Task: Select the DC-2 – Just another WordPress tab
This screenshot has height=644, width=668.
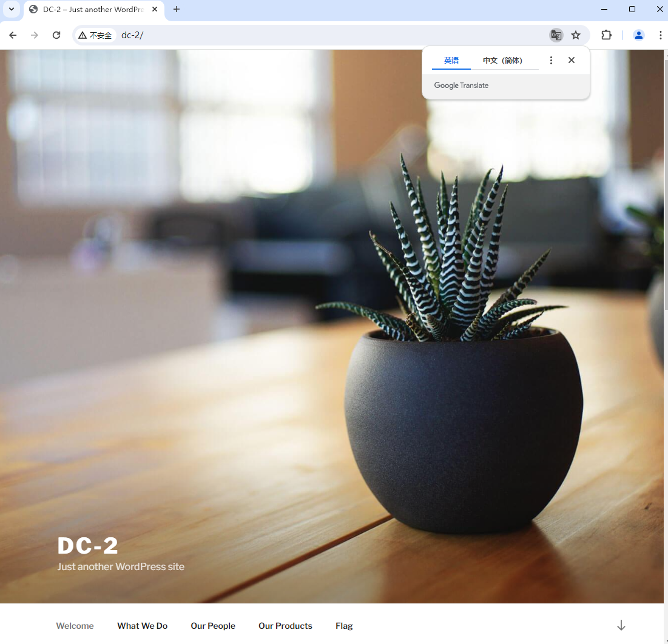Action: (x=93, y=10)
